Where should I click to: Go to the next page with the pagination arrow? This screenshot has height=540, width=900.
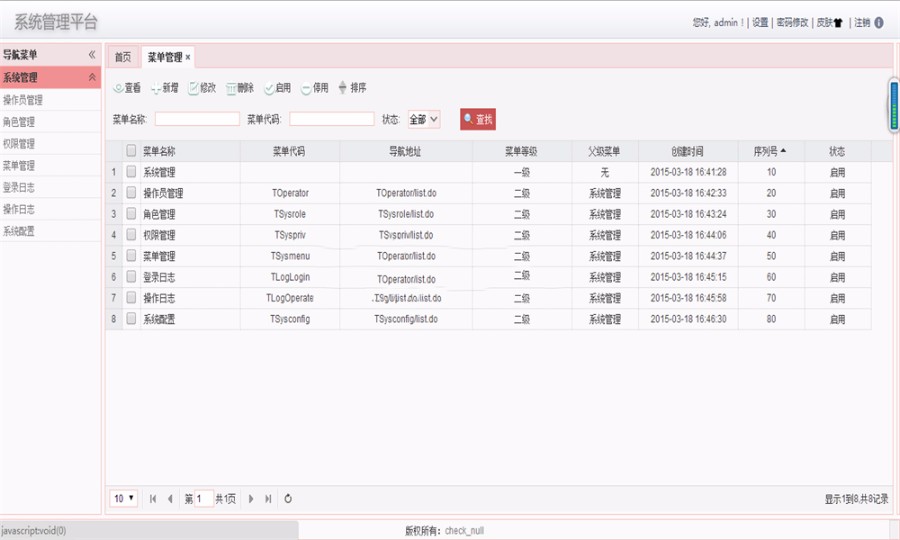pyautogui.click(x=251, y=498)
